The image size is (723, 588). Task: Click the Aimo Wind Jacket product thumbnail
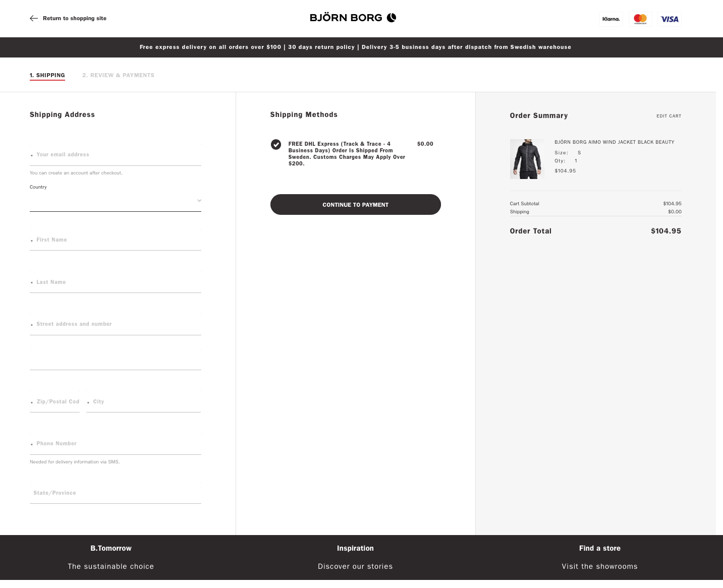click(x=527, y=159)
